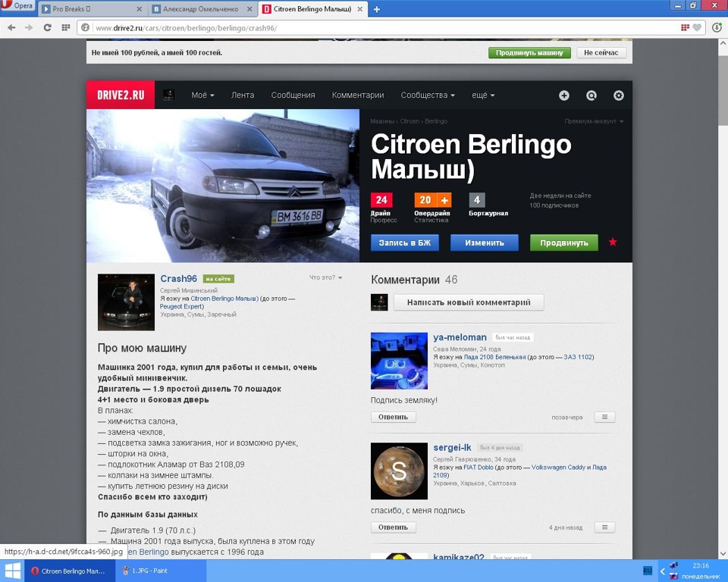The height and width of the screenshot is (582, 728).
Task: Open the settings gear in DRIVE2 header
Action: point(619,95)
